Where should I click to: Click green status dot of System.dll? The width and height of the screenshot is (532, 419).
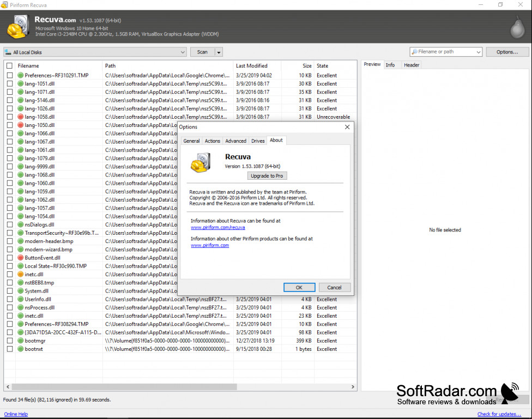click(20, 291)
